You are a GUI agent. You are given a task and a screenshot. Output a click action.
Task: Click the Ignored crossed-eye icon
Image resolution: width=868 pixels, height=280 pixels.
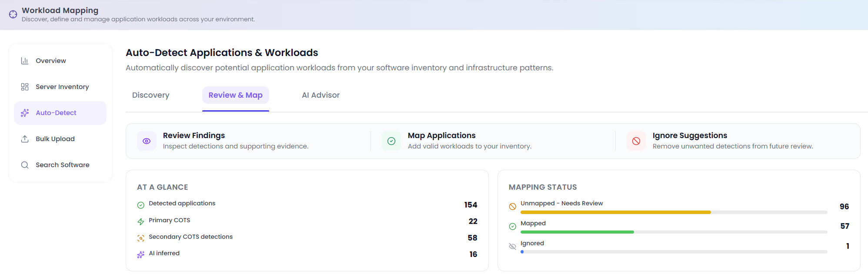click(513, 247)
